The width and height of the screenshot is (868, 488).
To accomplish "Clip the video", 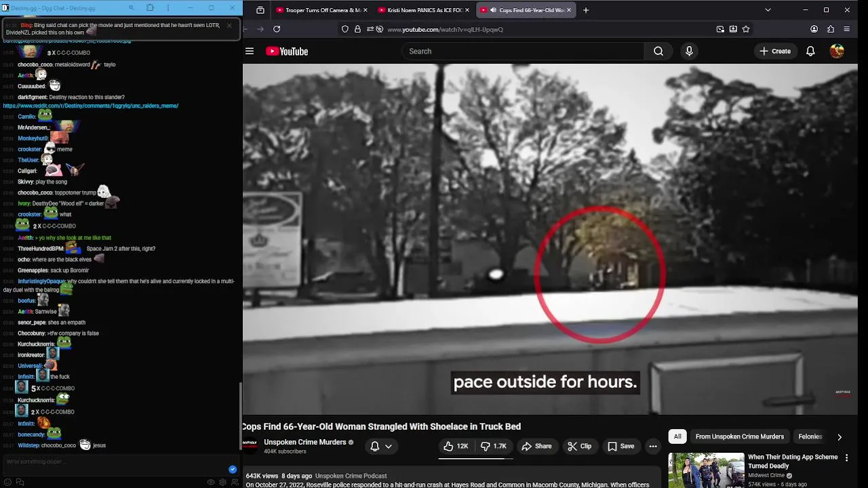I will 580,446.
